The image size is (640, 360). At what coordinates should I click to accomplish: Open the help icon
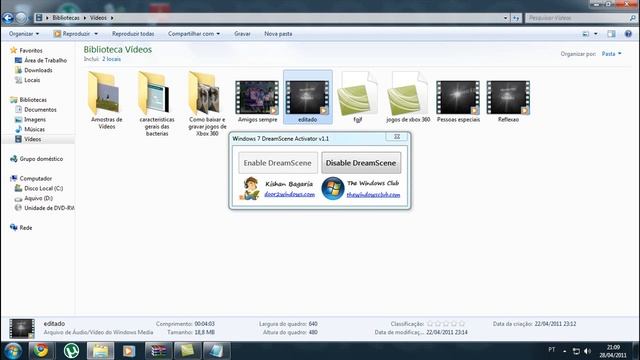(x=628, y=34)
